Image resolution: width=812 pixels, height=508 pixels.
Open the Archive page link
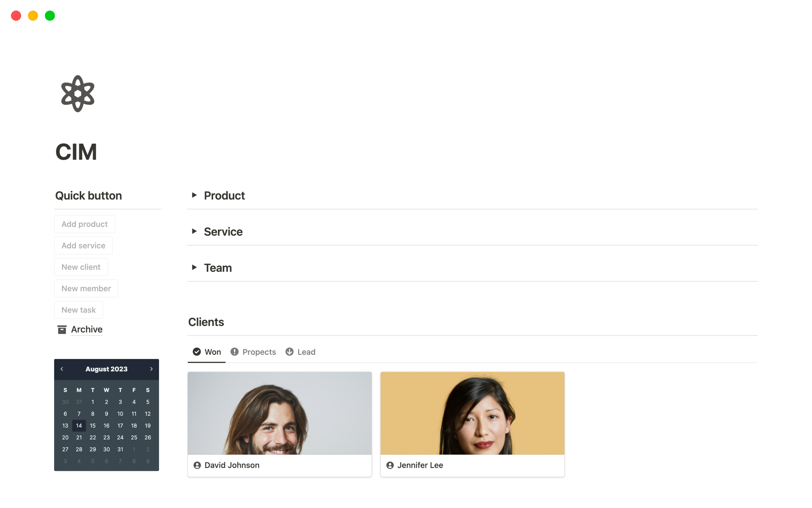87,329
